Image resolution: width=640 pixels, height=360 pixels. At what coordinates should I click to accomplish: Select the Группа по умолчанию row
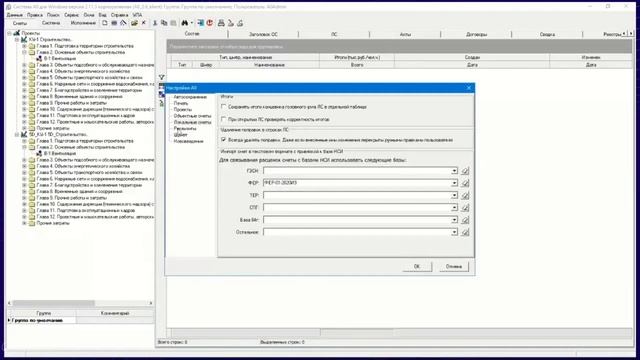tap(81, 320)
